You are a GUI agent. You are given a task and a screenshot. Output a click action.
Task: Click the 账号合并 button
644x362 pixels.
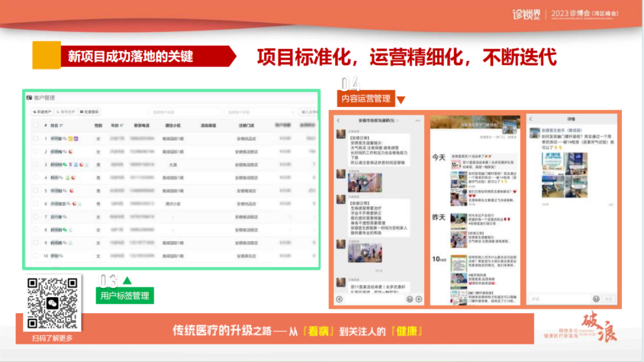(66, 112)
